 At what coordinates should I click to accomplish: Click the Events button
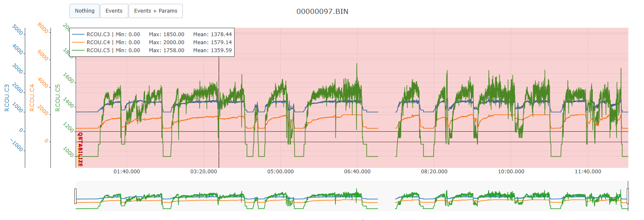pyautogui.click(x=114, y=11)
